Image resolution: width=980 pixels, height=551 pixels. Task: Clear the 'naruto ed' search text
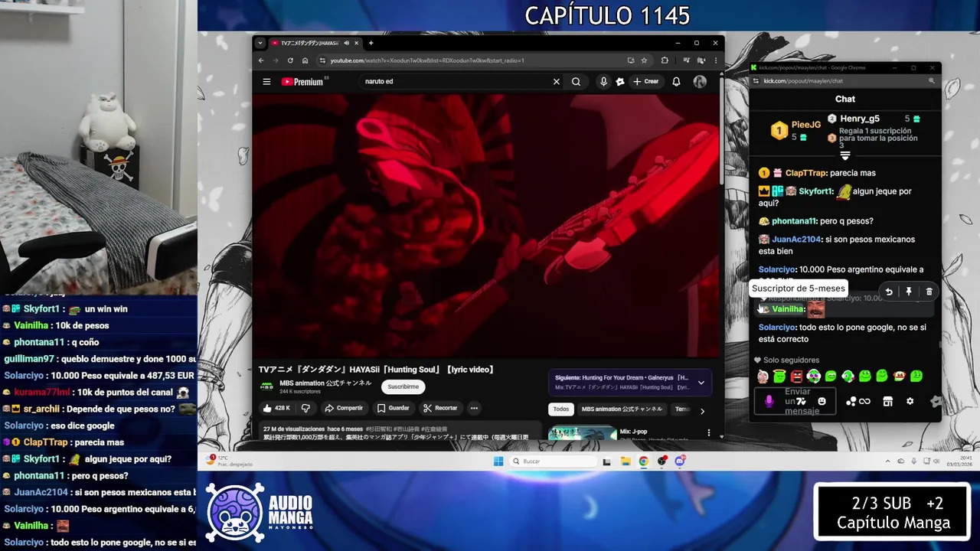557,82
